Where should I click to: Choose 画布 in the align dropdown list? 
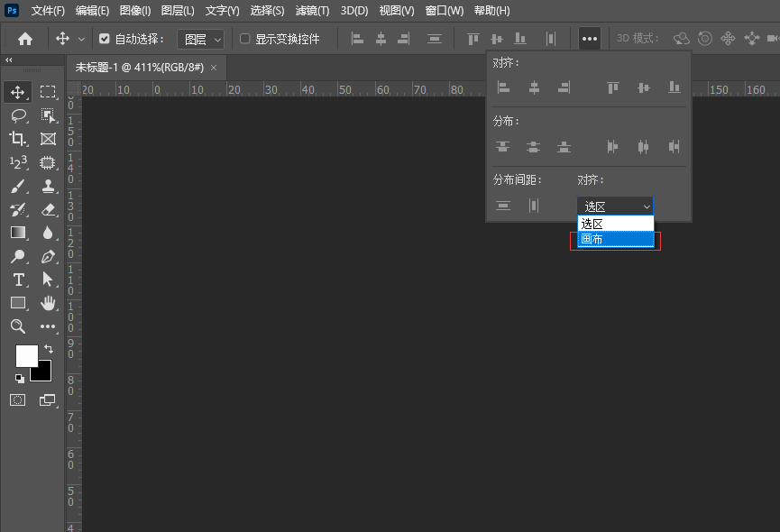615,240
